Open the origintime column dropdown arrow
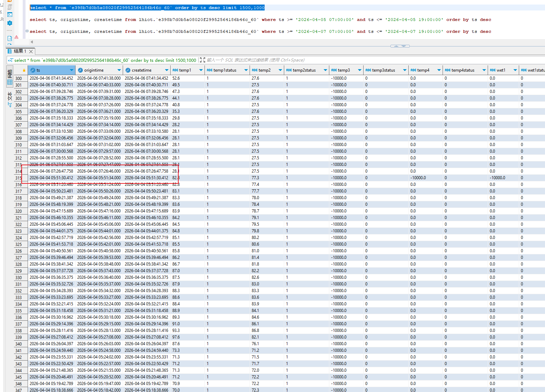545x392 pixels. click(119, 70)
